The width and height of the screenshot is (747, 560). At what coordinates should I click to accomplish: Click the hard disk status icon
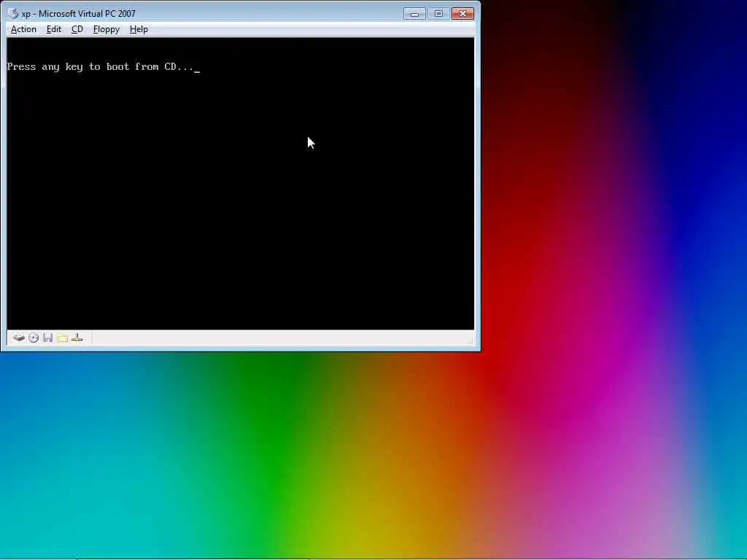18,338
